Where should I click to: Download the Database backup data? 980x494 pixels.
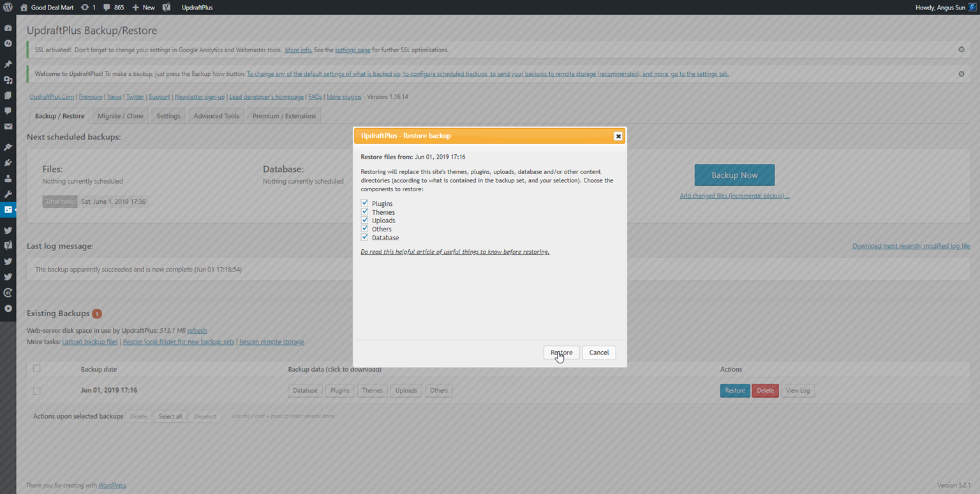pyautogui.click(x=305, y=391)
